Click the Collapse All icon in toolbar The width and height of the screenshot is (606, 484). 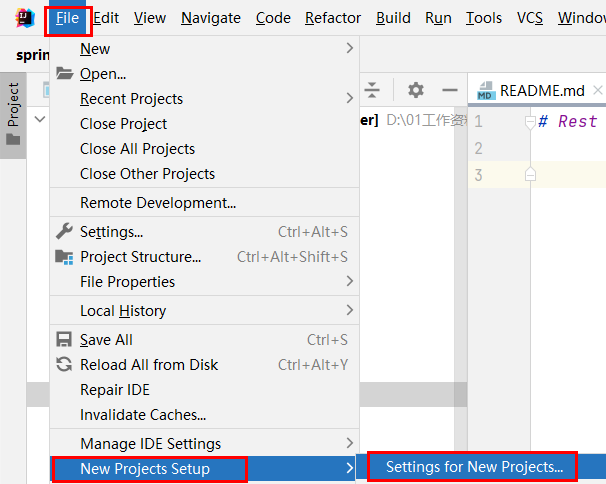(372, 90)
